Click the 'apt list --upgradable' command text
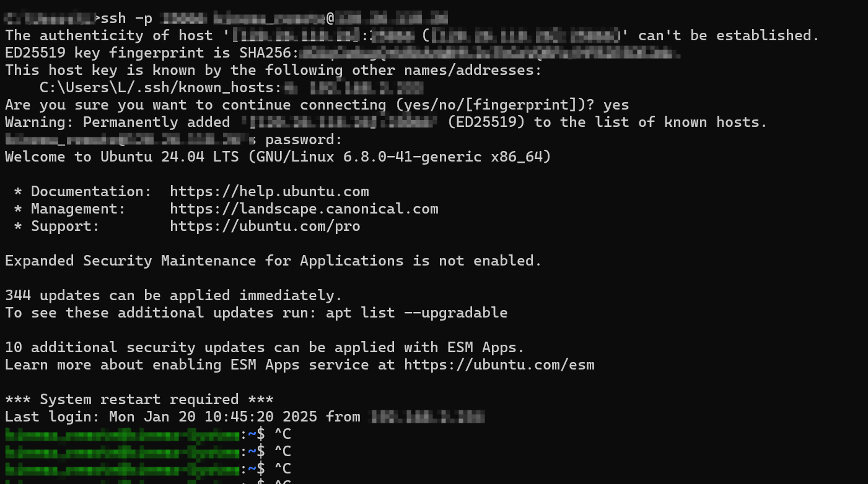This screenshot has width=868, height=484. click(416, 313)
